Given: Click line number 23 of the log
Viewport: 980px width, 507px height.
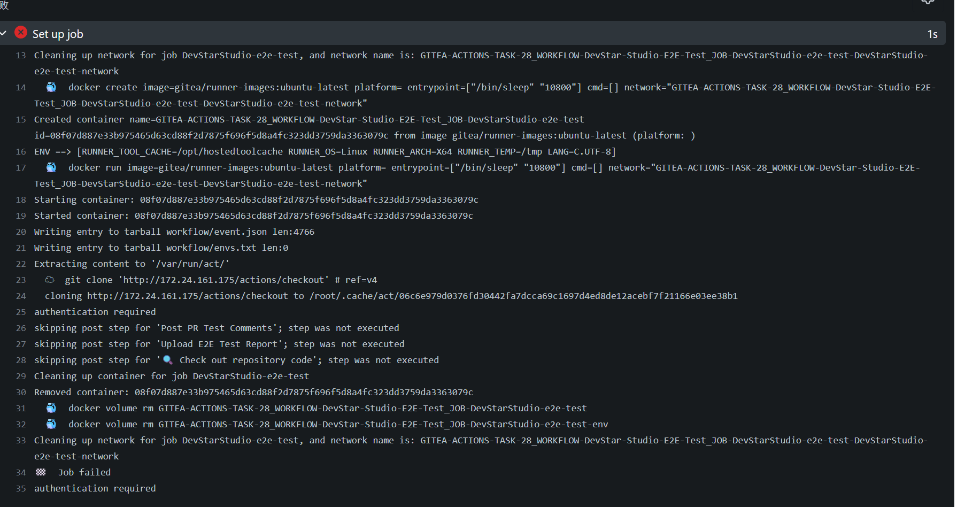Looking at the screenshot, I should coord(21,280).
